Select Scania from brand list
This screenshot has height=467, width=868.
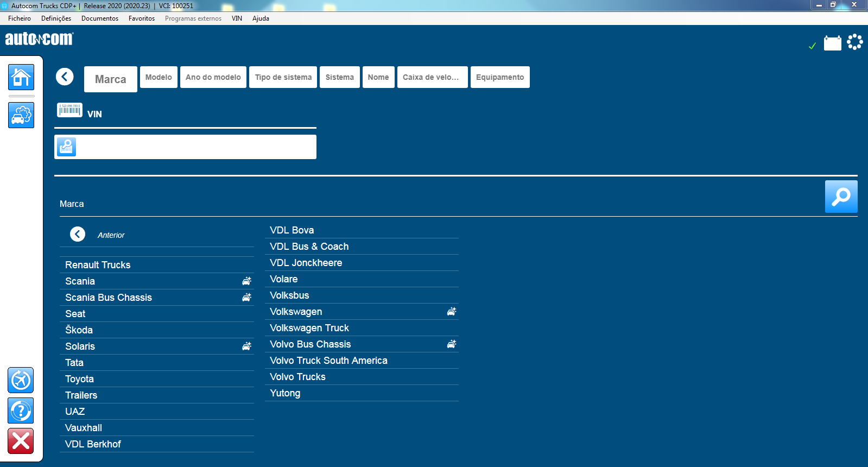tap(80, 281)
